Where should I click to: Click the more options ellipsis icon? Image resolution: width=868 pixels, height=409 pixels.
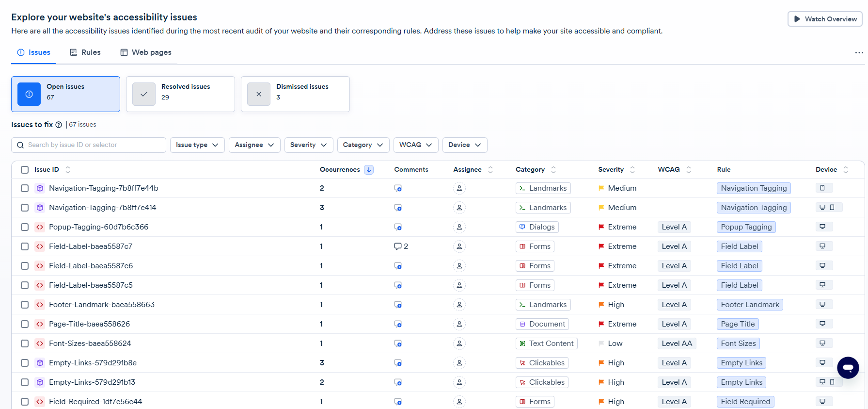click(859, 52)
